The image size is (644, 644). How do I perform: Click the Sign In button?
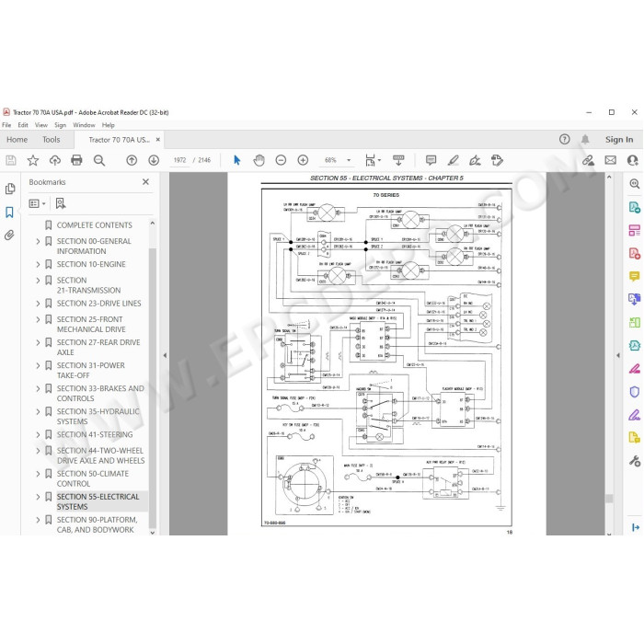pyautogui.click(x=619, y=140)
